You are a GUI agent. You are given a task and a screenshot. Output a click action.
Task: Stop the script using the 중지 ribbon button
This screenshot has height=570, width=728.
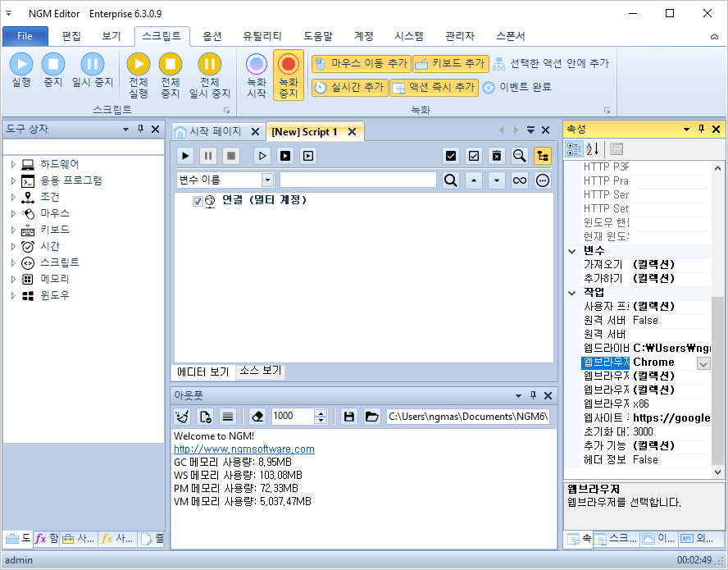[53, 71]
